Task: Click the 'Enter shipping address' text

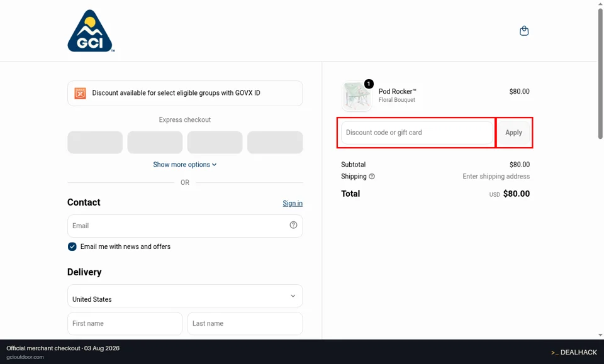Action: [x=496, y=176]
